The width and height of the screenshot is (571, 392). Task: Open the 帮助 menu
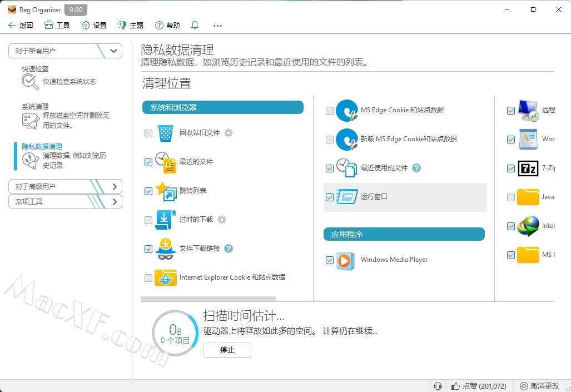click(167, 25)
